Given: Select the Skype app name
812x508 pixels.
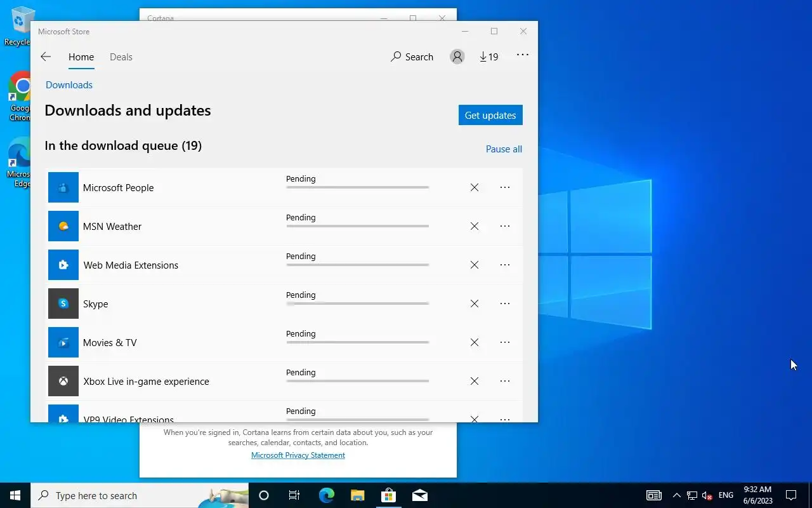Looking at the screenshot, I should coord(96,304).
